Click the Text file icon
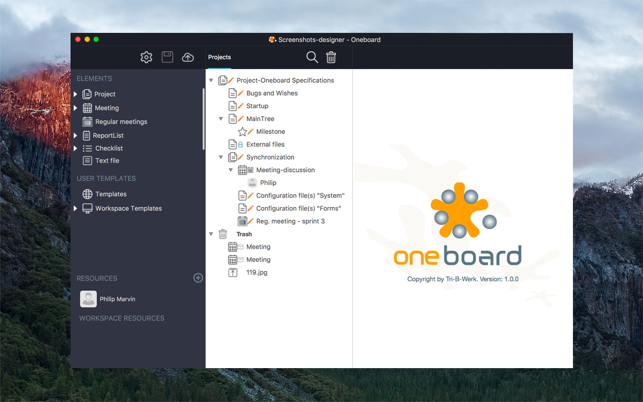The height and width of the screenshot is (402, 643). [87, 160]
